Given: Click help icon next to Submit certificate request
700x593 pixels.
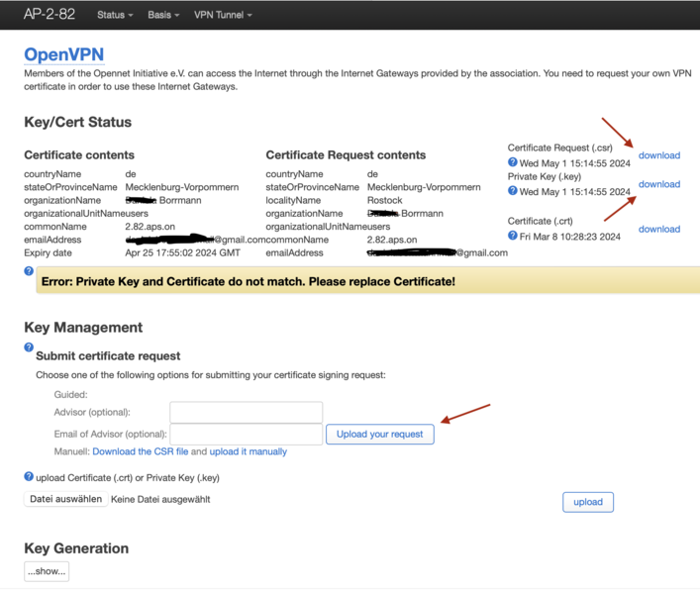Looking at the screenshot, I should pos(29,346).
